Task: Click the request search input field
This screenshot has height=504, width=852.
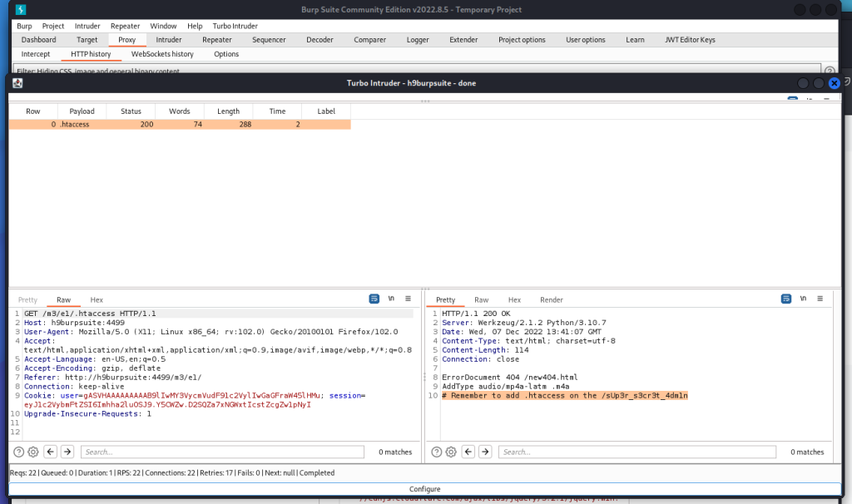Action: coord(222,452)
